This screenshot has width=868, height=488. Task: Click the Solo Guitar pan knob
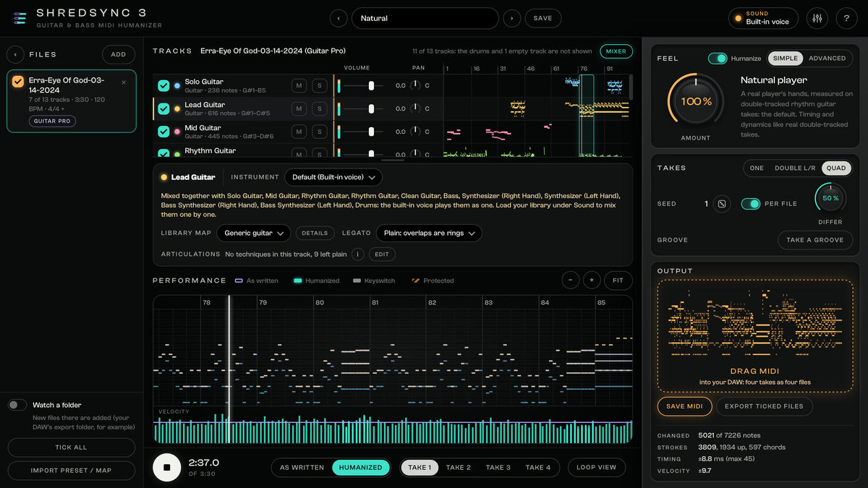tap(415, 85)
